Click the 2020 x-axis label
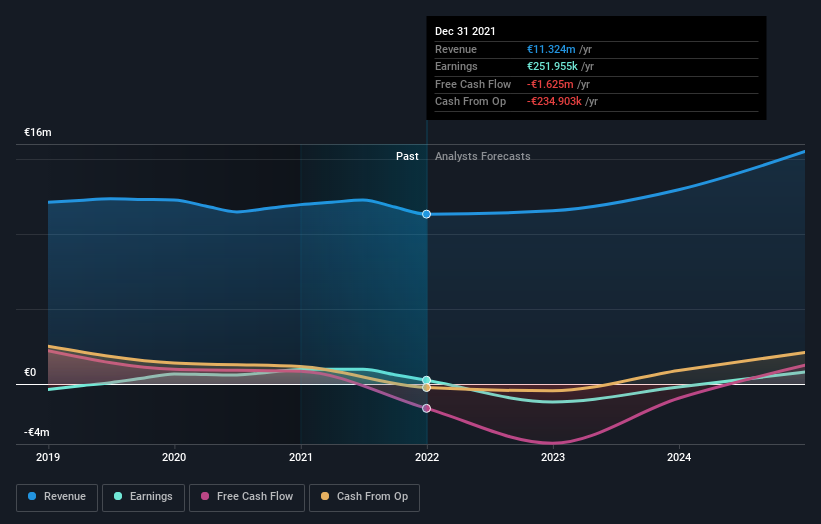Viewport: 821px width, 524px height. (x=174, y=458)
